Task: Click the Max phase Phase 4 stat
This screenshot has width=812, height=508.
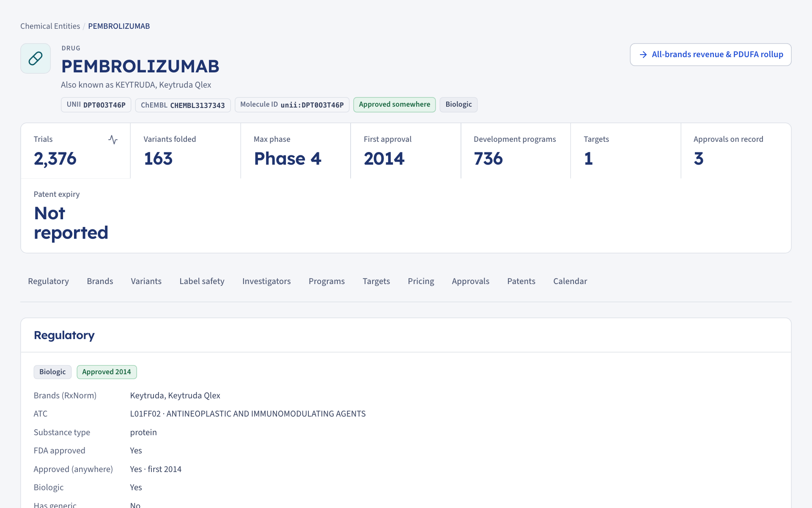Action: click(296, 151)
